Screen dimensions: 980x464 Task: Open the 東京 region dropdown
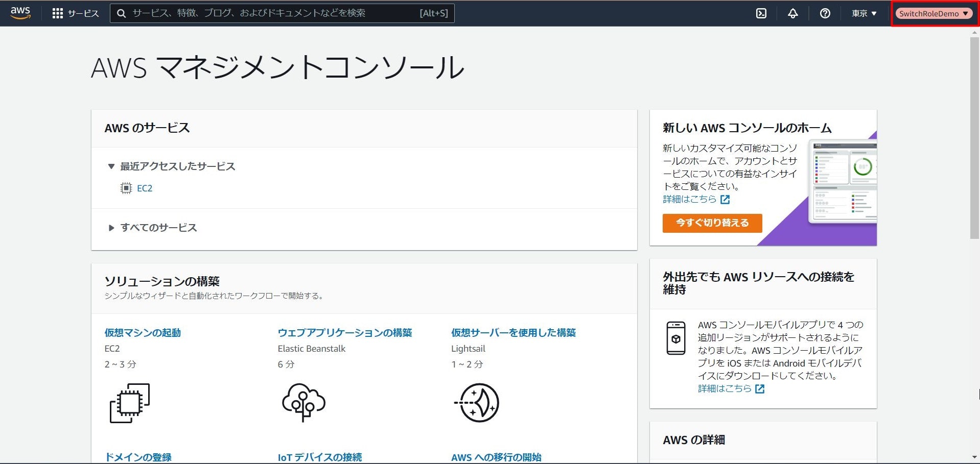pyautogui.click(x=864, y=13)
